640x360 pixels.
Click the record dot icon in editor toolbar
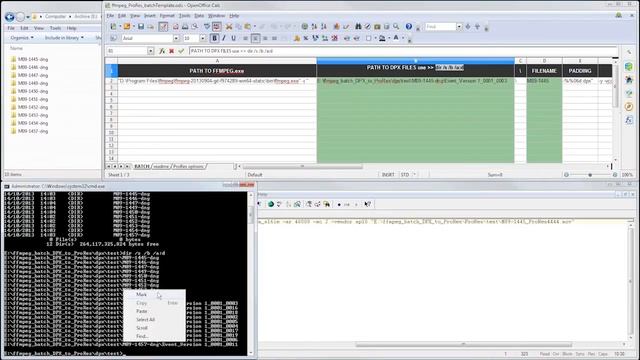(339, 204)
